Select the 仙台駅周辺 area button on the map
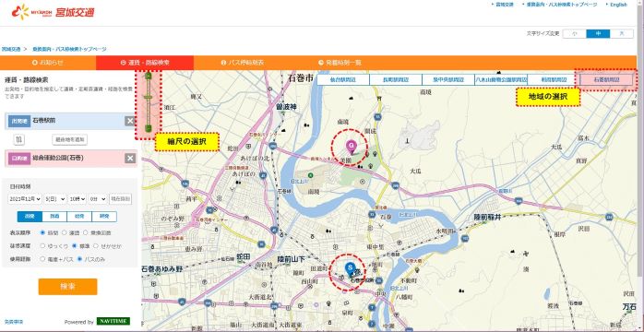Viewport: 644px width, 332px height. 343,79
